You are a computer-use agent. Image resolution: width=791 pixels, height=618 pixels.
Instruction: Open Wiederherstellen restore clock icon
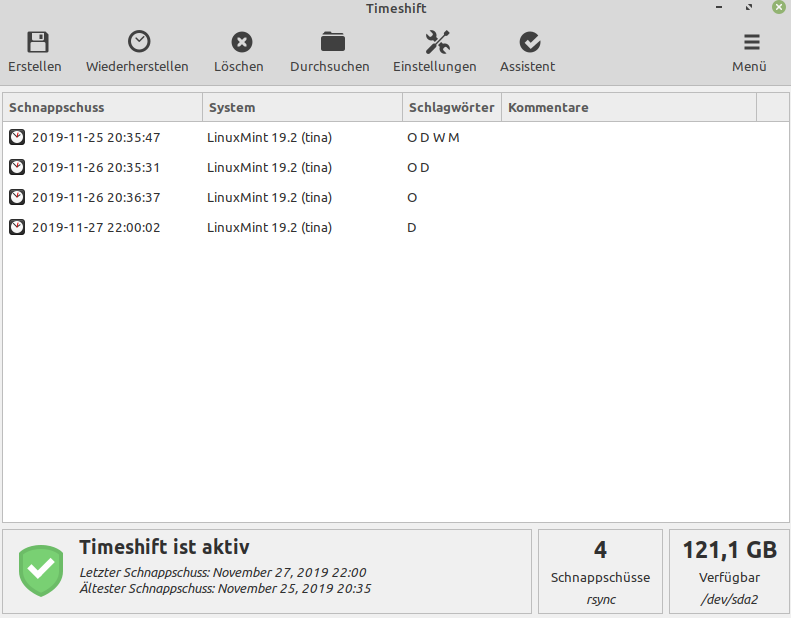139,41
